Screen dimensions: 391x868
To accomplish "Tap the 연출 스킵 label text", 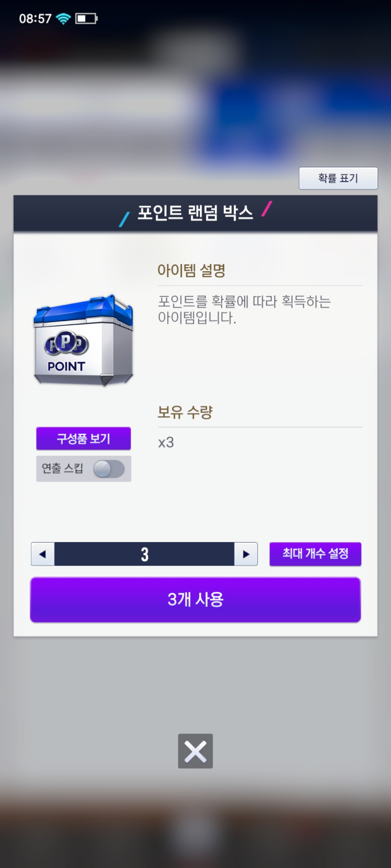I will coord(63,468).
